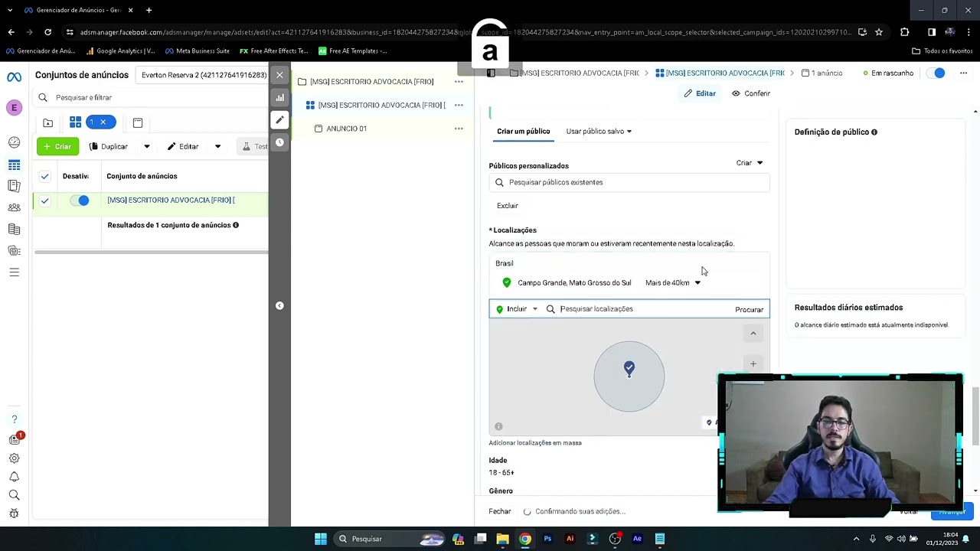Change the Mais de 40km radius dropdown
Viewport: 980px width, 551px height.
(x=673, y=283)
